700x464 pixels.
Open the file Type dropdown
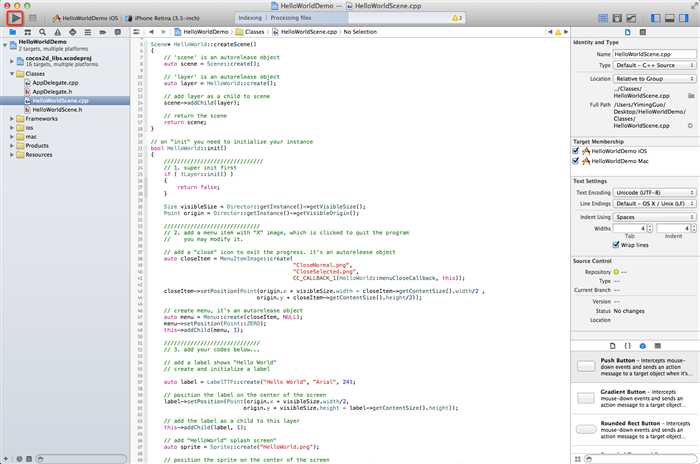click(x=654, y=65)
